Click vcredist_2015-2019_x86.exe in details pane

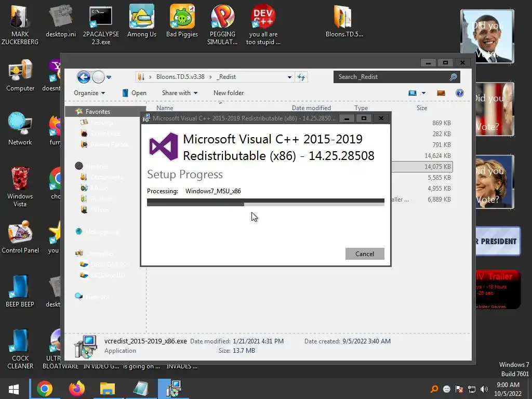point(145,341)
